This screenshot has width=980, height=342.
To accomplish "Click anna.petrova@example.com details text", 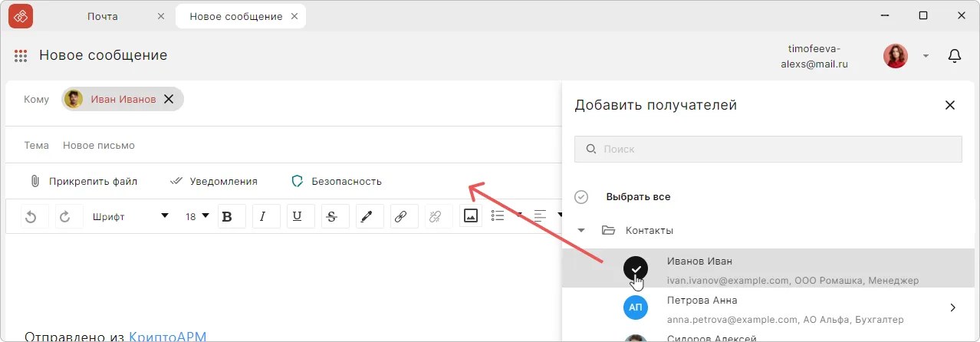I will (785, 319).
